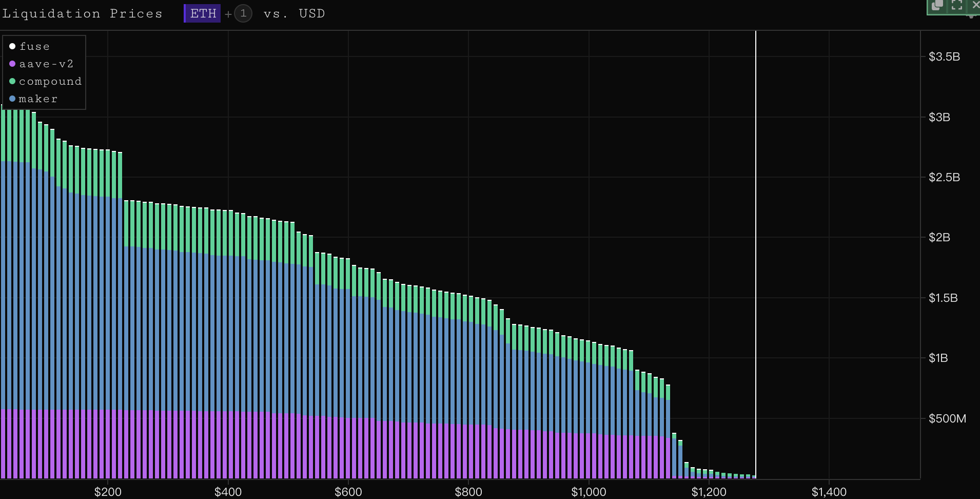The height and width of the screenshot is (499, 980).
Task: Toggle the compound series label
Action: (x=50, y=82)
